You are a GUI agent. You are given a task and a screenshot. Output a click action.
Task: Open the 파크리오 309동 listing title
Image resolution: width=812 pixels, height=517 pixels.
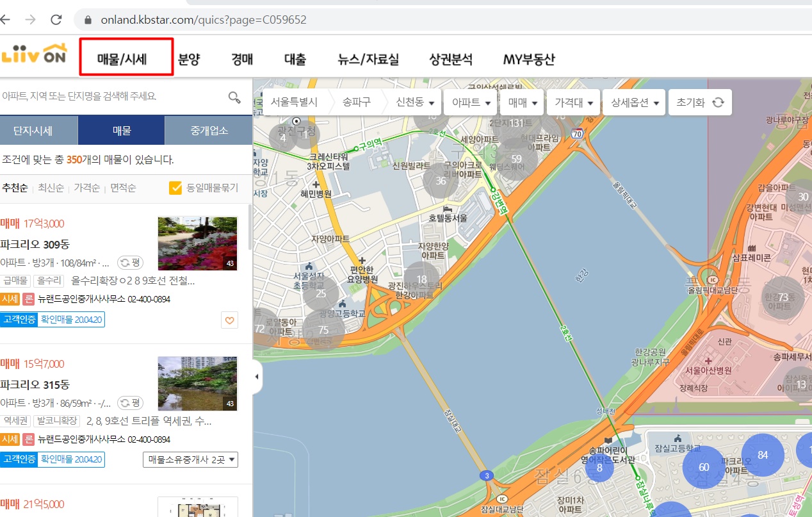coord(35,245)
